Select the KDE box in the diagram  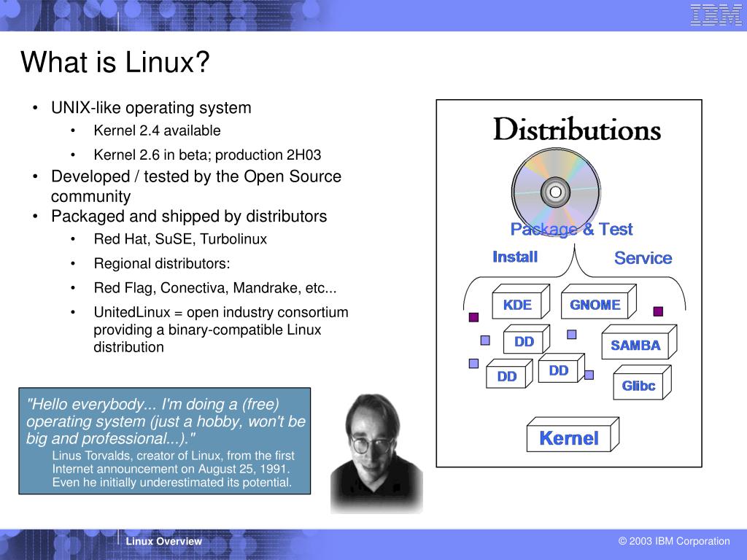click(520, 301)
